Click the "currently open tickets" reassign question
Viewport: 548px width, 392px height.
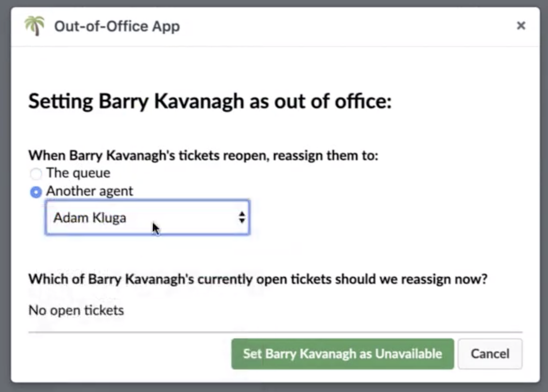click(x=258, y=279)
